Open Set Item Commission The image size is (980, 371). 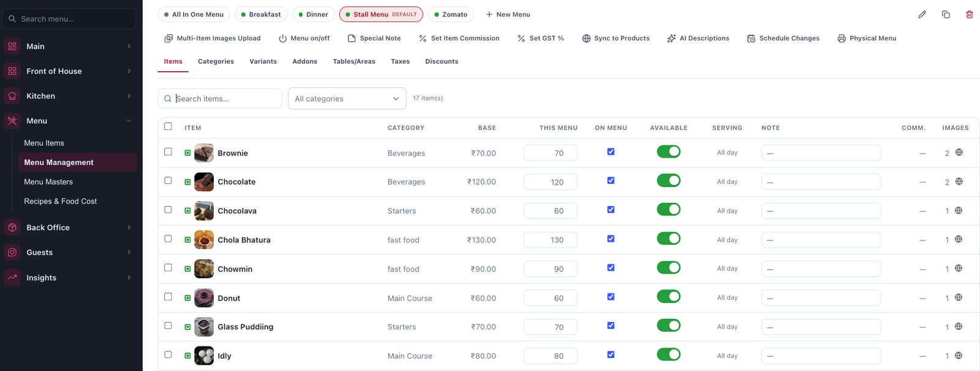pos(459,38)
